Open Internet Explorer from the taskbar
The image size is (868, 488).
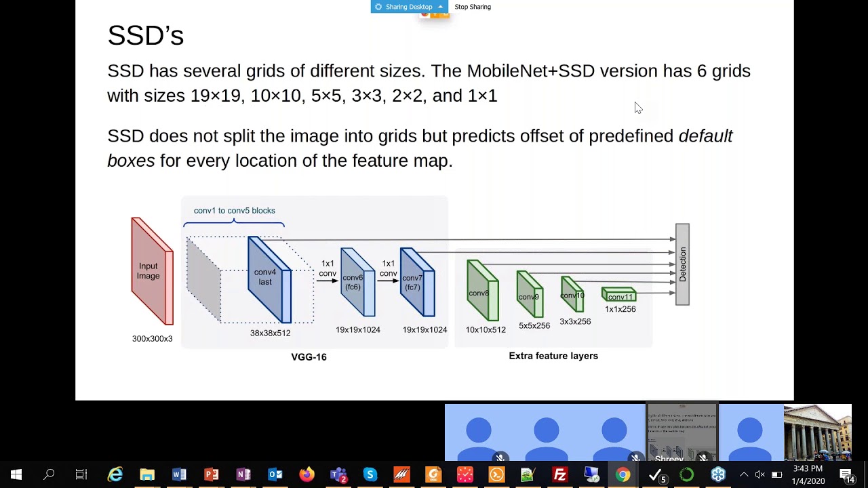tap(115, 475)
